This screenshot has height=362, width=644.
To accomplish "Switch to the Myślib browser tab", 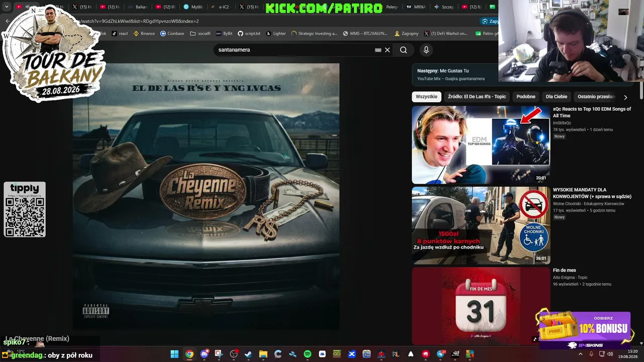I will pos(193,7).
